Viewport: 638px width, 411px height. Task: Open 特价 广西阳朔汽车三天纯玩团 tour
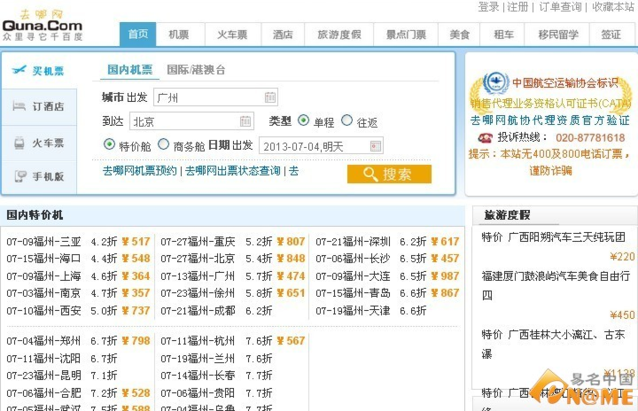pyautogui.click(x=553, y=237)
